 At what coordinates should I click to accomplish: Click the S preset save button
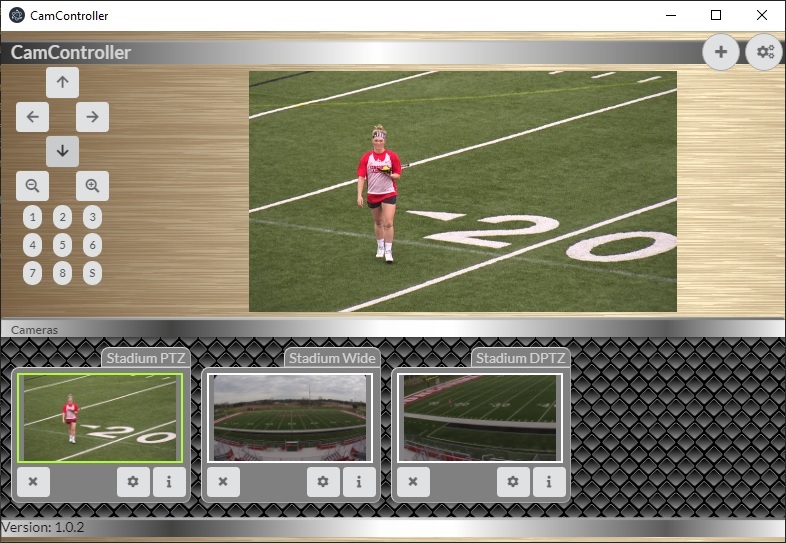tap(92, 273)
